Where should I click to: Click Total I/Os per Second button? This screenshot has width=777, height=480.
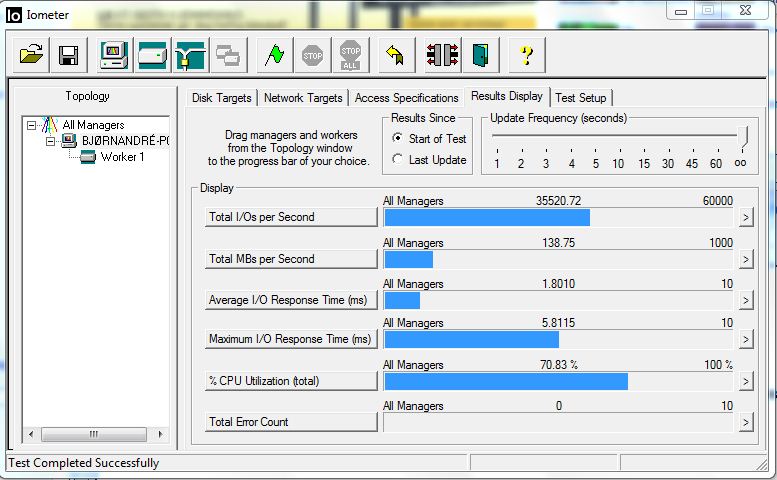click(x=291, y=217)
